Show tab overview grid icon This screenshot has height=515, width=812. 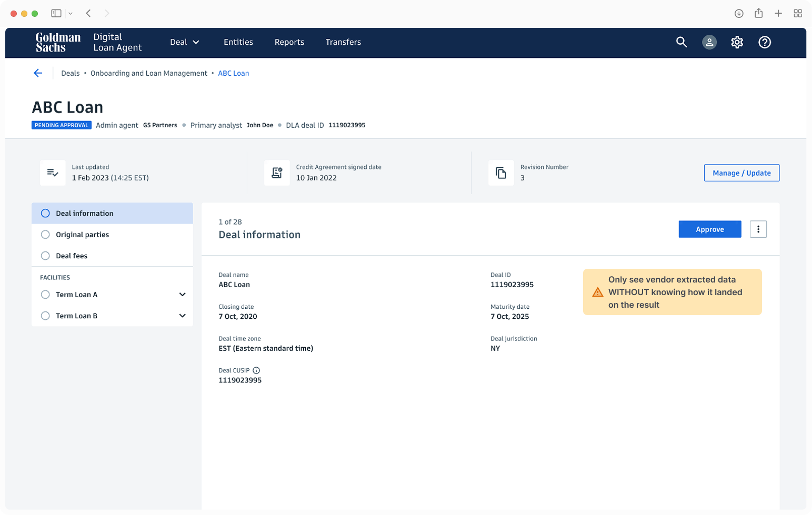point(798,14)
